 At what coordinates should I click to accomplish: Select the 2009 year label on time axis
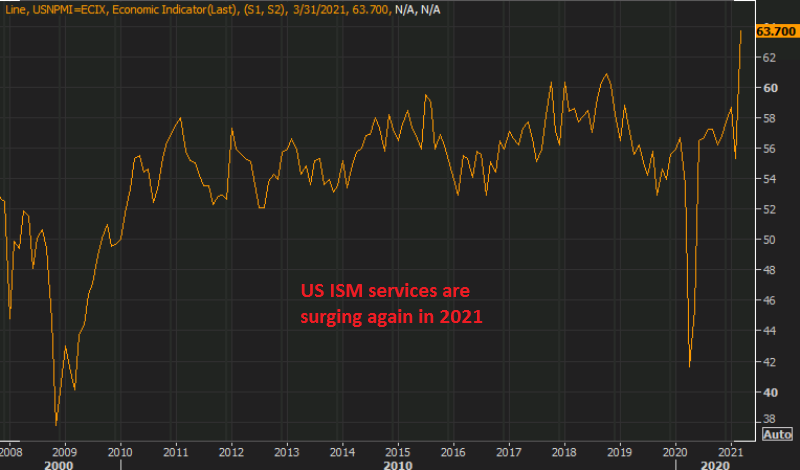[65, 452]
